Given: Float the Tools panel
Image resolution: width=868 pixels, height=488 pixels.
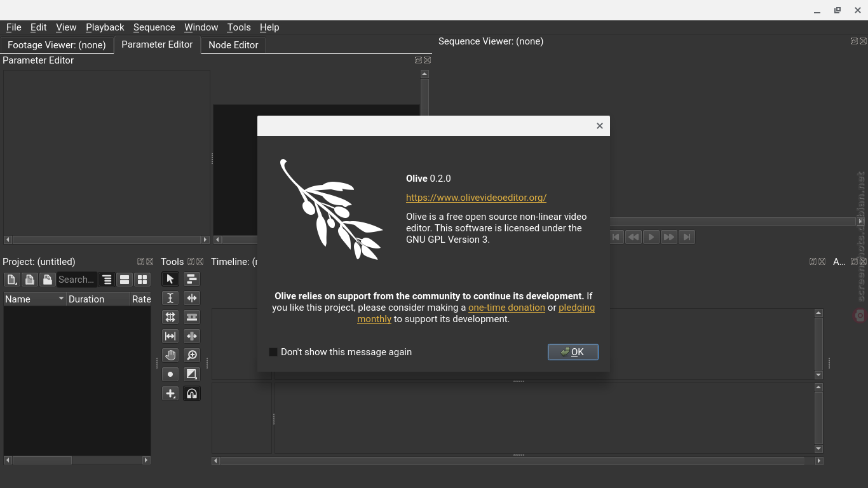Looking at the screenshot, I should (x=191, y=262).
